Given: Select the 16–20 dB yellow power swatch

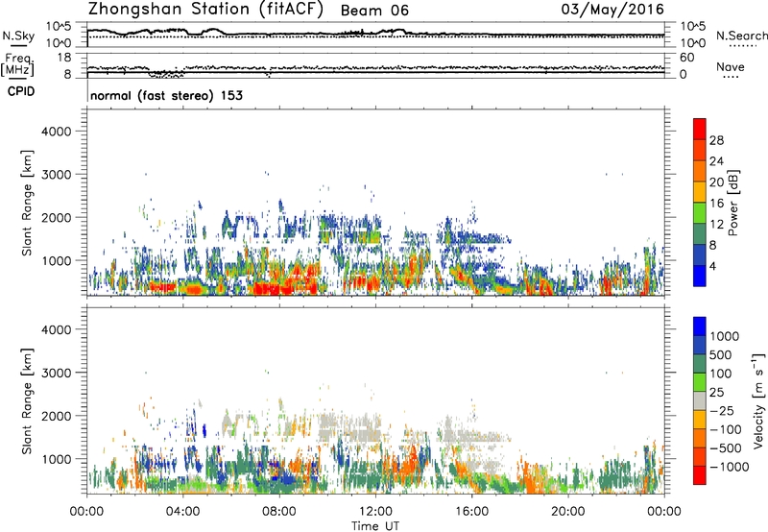Looking at the screenshot, I should click(x=700, y=191).
